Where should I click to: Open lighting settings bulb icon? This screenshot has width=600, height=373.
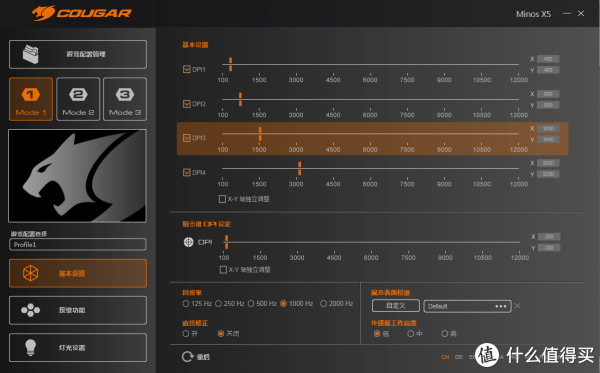(30, 347)
